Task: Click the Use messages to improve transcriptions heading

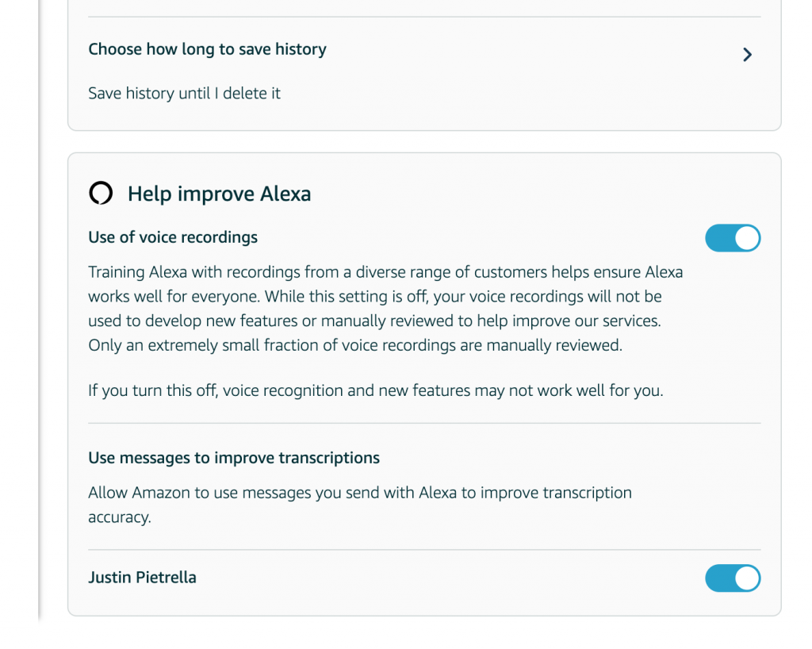Action: (234, 458)
